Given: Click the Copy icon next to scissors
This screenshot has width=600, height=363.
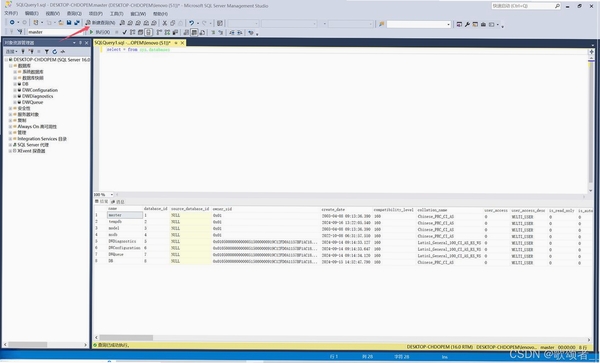Looking at the screenshot, I should pyautogui.click(x=173, y=23).
